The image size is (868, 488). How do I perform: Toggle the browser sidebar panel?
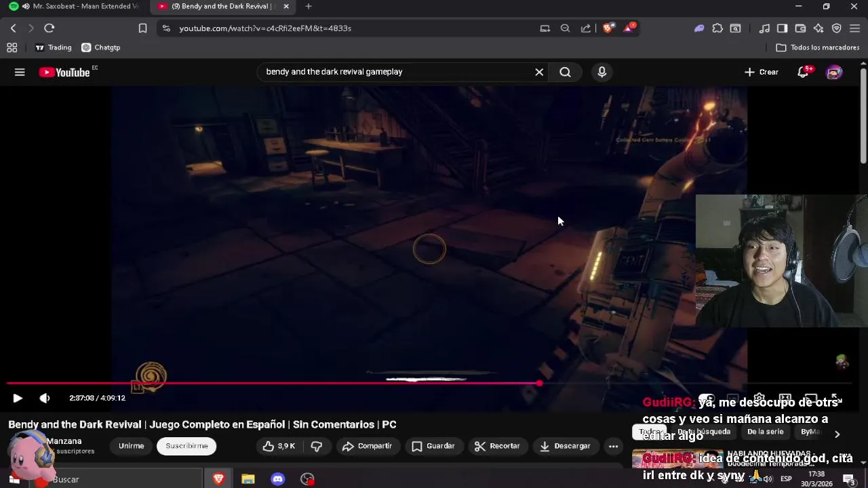click(782, 28)
